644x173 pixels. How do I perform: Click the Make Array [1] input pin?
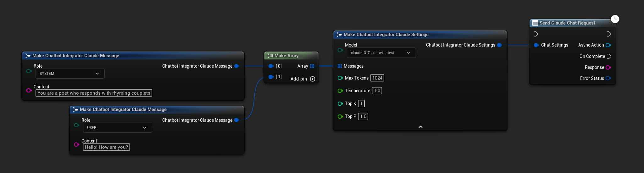click(x=271, y=77)
